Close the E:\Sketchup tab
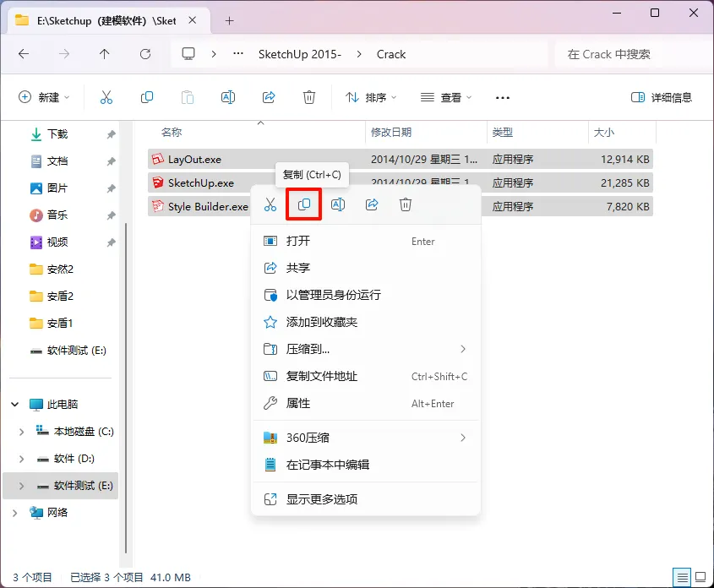The height and width of the screenshot is (588, 714). [193, 20]
